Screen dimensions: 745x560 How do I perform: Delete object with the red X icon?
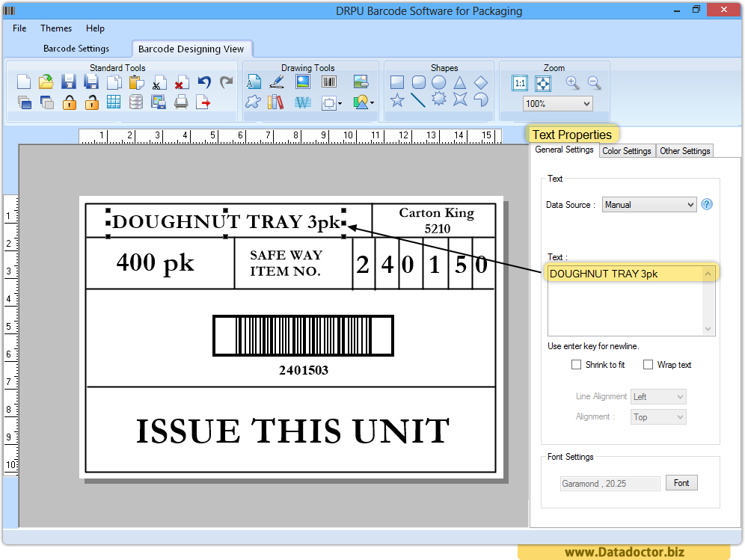181,82
